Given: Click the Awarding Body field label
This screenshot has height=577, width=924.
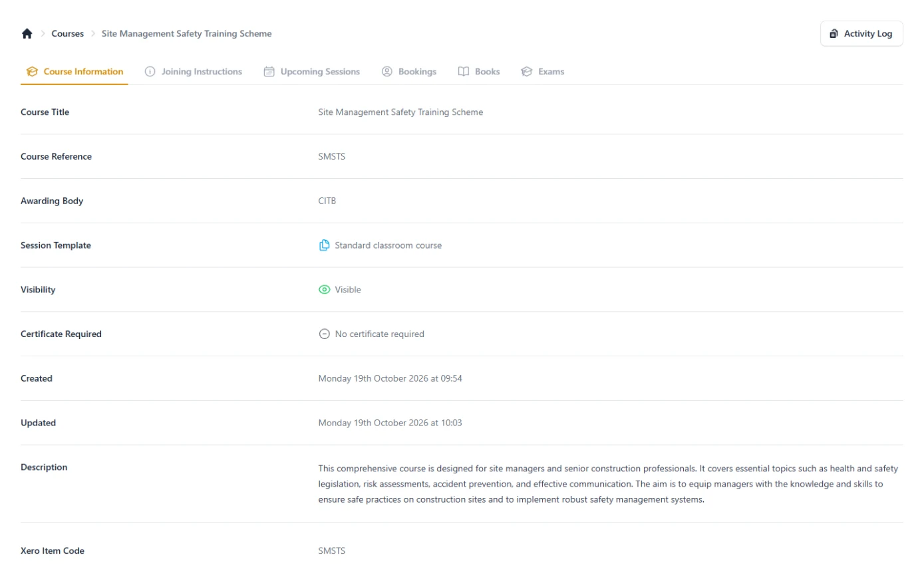Looking at the screenshot, I should pyautogui.click(x=52, y=201).
